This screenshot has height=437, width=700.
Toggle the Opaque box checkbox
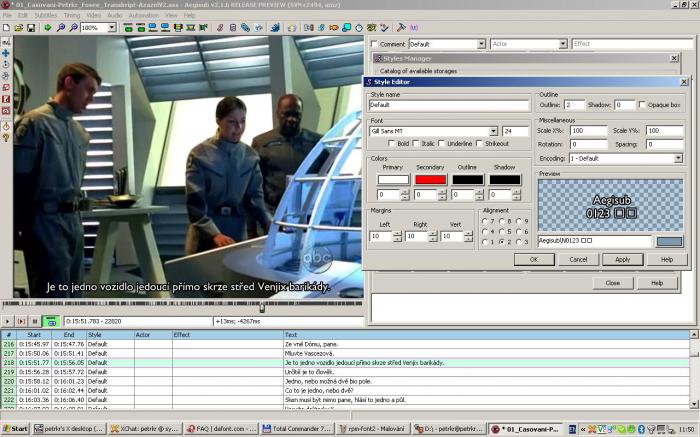click(x=642, y=104)
